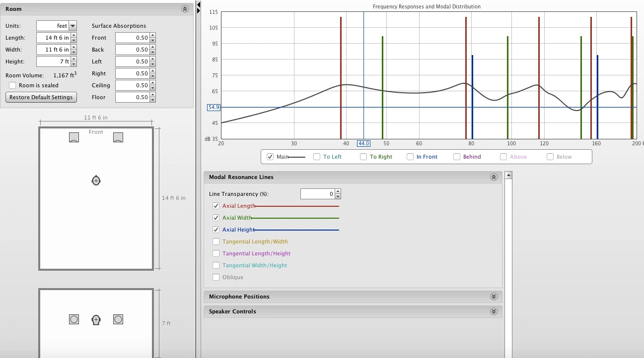Expand the Microphone Positions section
The height and width of the screenshot is (358, 644).
pos(494,297)
